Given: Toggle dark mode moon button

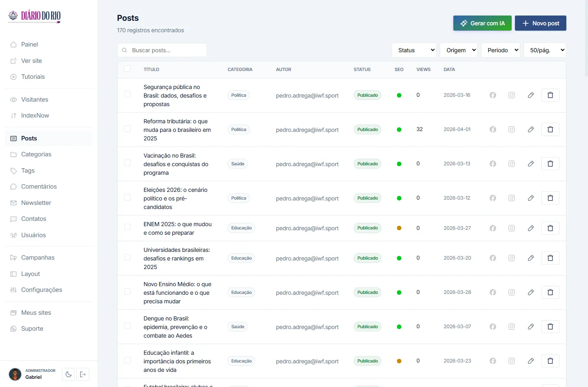Looking at the screenshot, I should click(69, 374).
